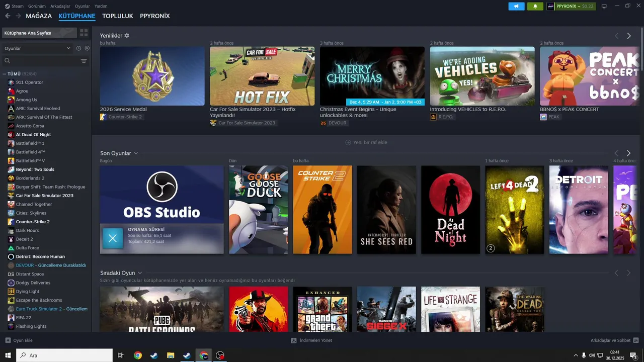Open the R.E.P.O. vehicles news card
Screen dimensions: 644x362
coord(482,76)
